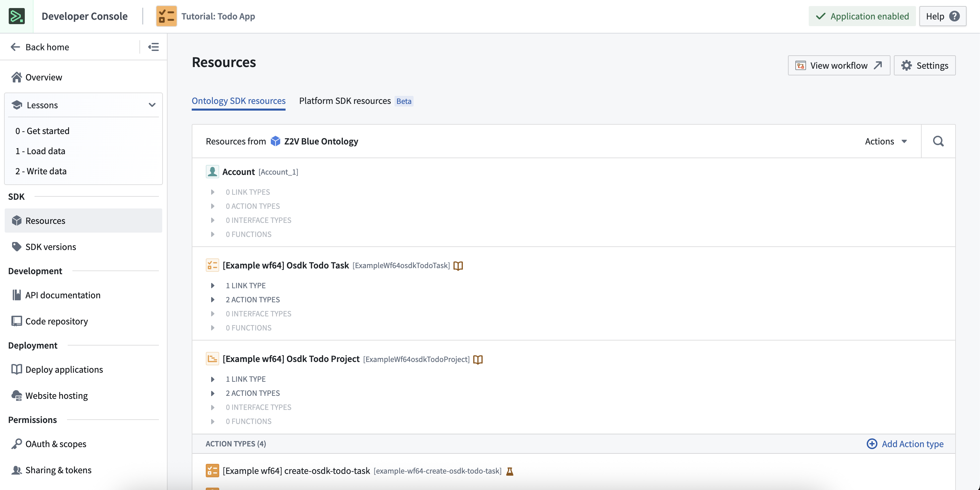
Task: Expand 2 ACTION TYPES under Osdk Todo Project
Action: tap(213, 393)
